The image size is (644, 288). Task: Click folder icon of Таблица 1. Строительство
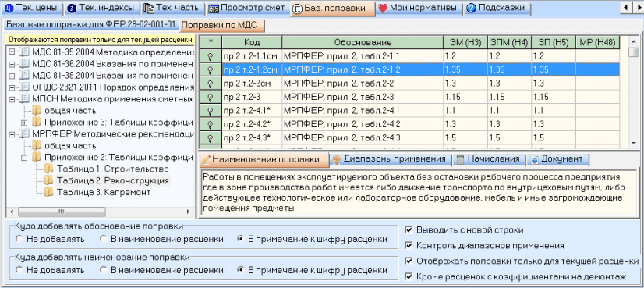pos(49,169)
